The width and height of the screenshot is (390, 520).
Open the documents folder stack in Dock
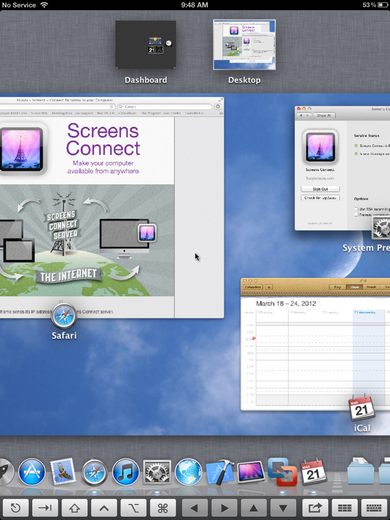click(x=361, y=471)
